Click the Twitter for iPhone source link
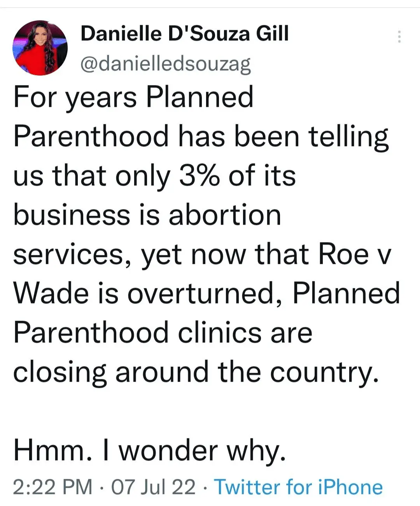 [x=298, y=487]
